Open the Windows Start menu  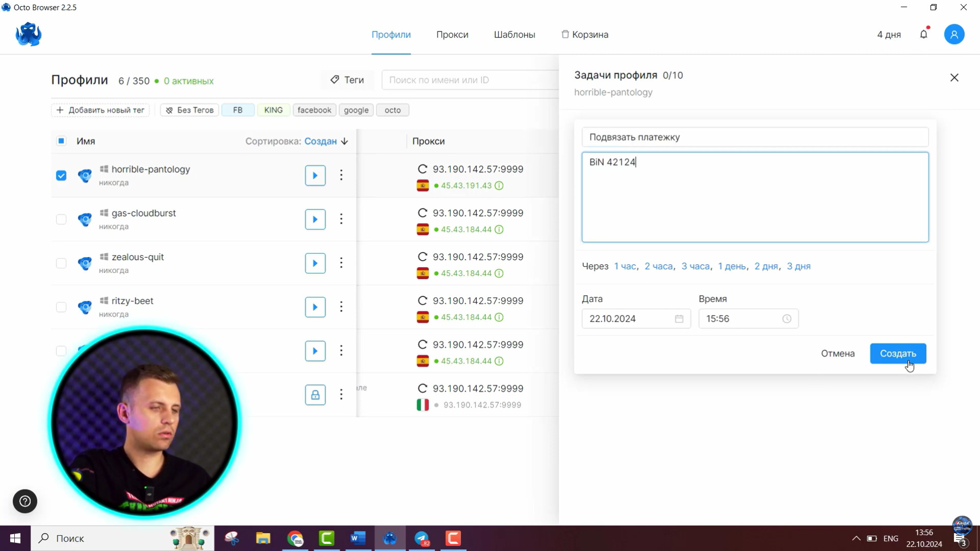point(15,538)
